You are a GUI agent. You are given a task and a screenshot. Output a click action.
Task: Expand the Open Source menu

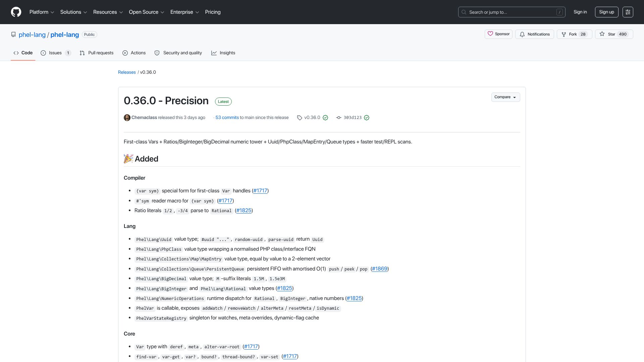tap(147, 12)
